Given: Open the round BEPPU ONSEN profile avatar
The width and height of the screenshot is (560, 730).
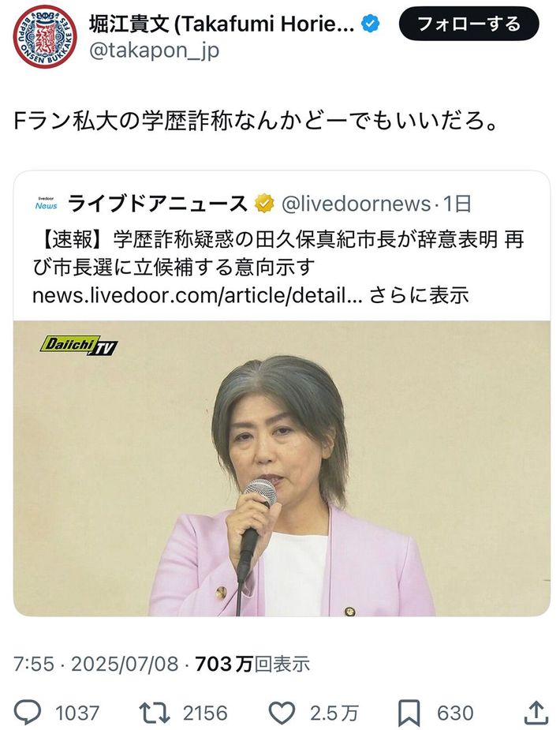Looking at the screenshot, I should point(45,37).
